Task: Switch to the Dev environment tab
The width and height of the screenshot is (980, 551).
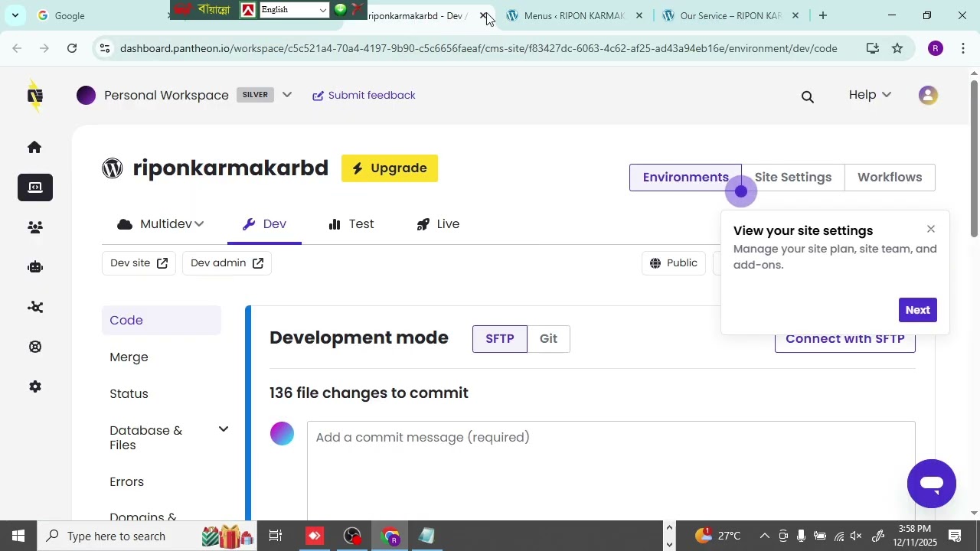Action: pos(265,224)
